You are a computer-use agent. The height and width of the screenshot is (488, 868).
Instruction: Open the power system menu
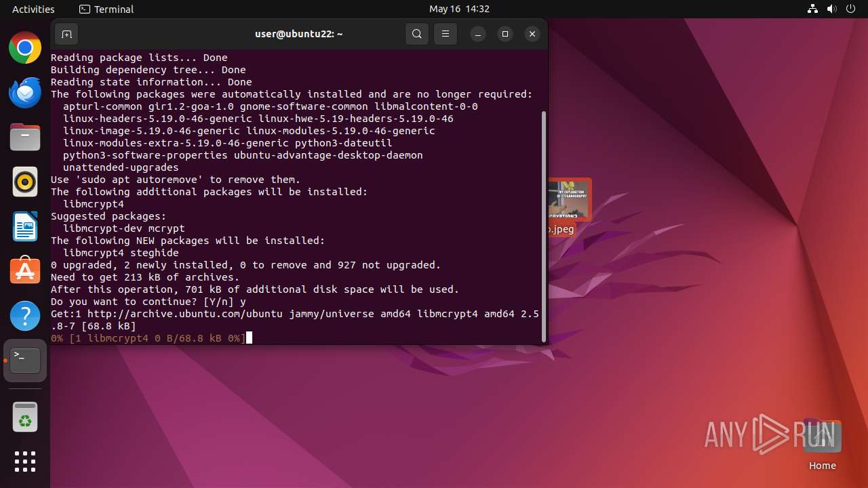coord(851,9)
